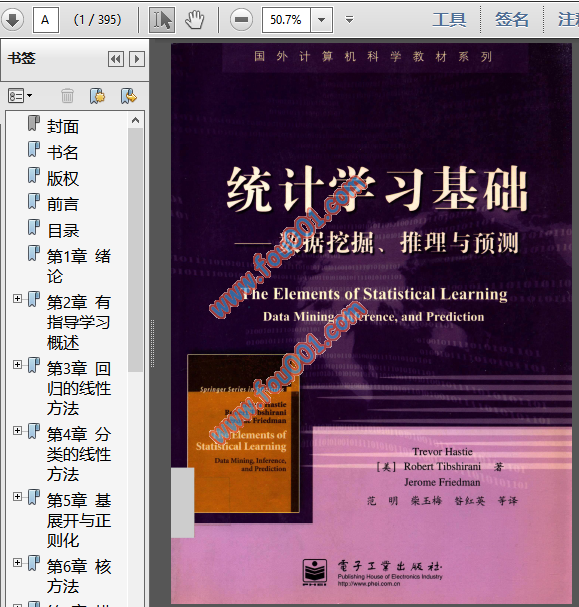This screenshot has height=607, width=579.
Task: Click the zoom out minus button
Action: click(x=241, y=19)
